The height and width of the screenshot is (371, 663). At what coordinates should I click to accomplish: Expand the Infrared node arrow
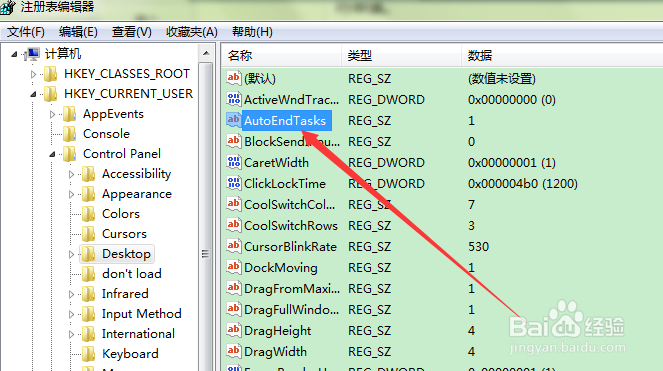coord(71,294)
